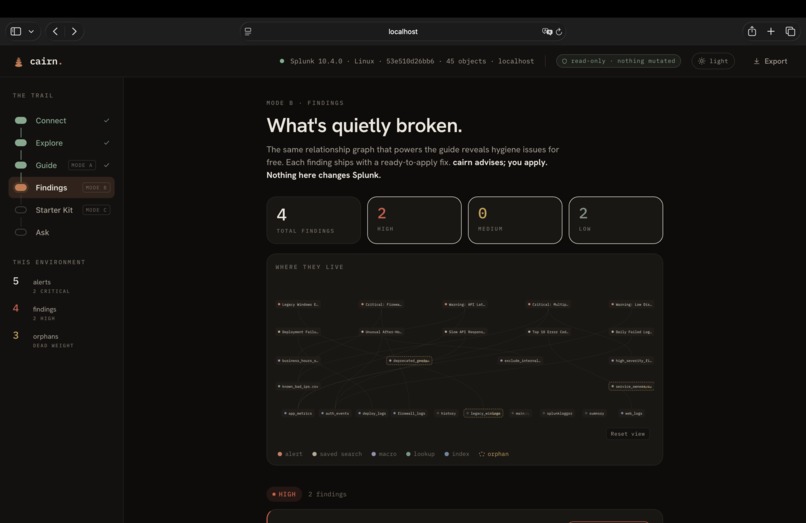Screen dimensions: 806x523
Task: Select the known_bad_ips.csv graph node
Action: 298,386
